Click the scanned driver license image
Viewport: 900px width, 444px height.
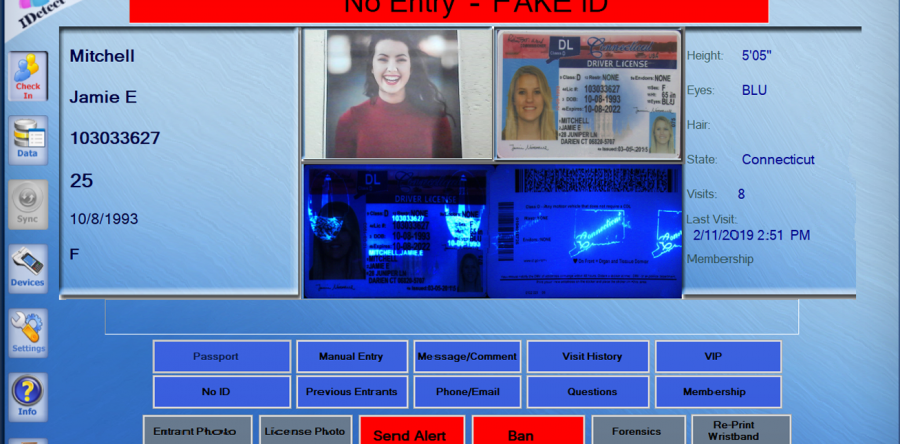point(588,94)
